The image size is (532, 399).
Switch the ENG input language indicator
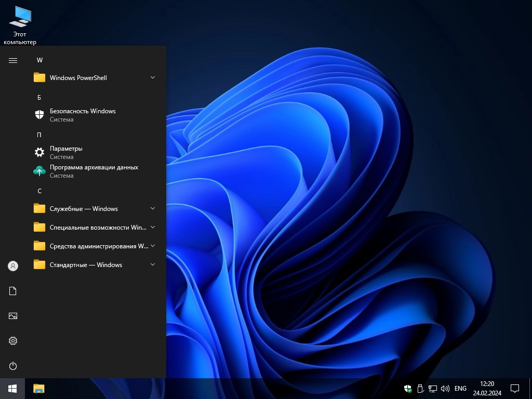(460, 389)
